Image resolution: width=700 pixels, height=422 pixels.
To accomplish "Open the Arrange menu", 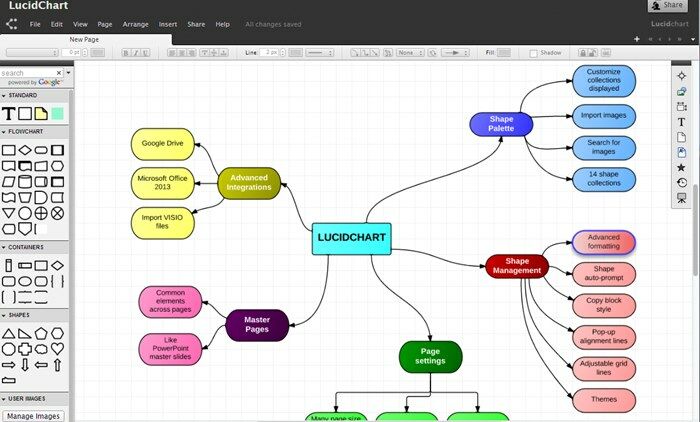I will tap(135, 25).
